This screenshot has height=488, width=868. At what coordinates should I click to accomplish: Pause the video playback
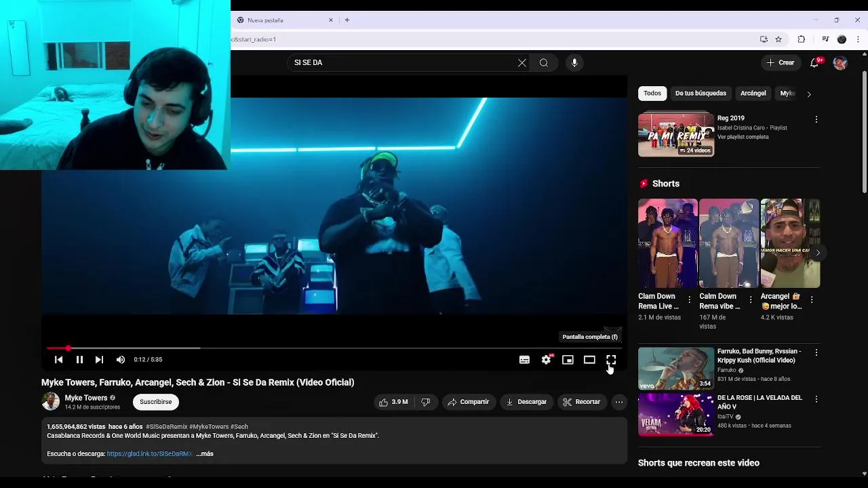[x=79, y=360]
